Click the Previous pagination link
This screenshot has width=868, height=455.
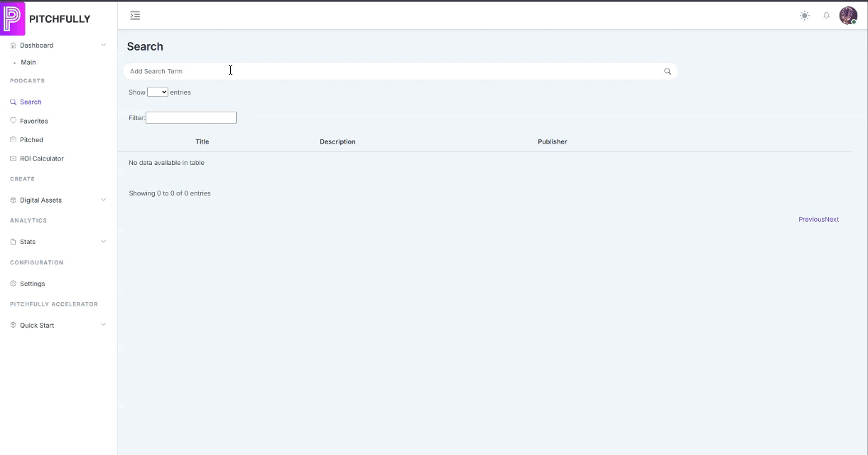[x=812, y=219]
